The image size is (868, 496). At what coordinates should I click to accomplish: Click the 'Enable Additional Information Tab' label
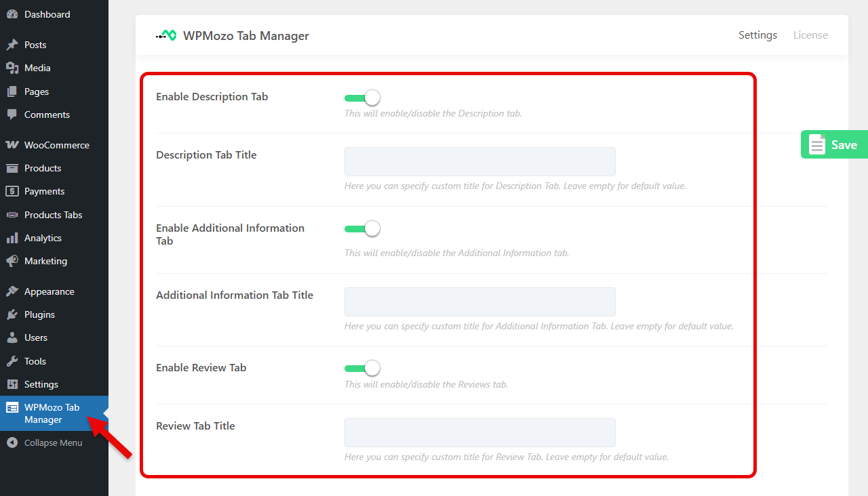pyautogui.click(x=231, y=234)
